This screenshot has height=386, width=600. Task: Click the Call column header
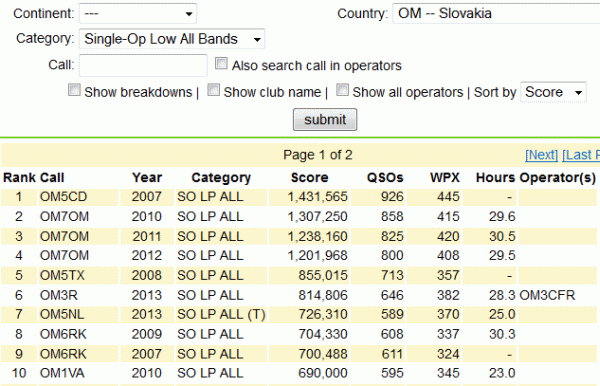(52, 178)
